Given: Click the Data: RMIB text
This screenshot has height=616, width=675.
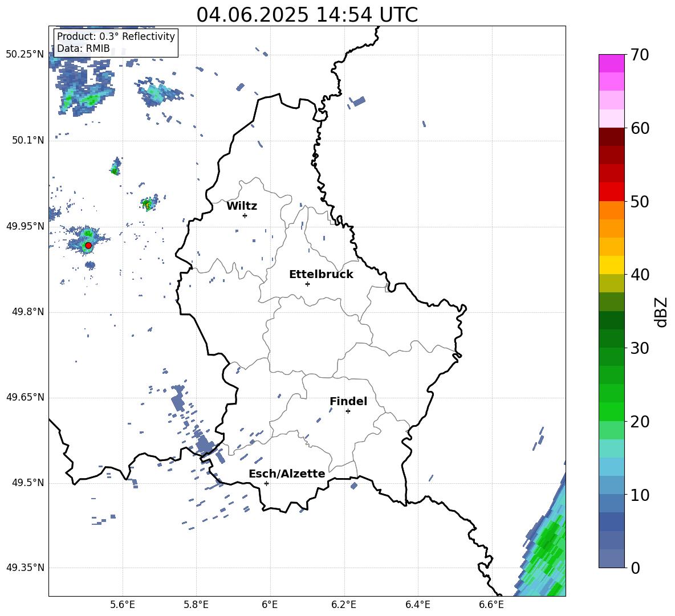Looking at the screenshot, I should (83, 48).
